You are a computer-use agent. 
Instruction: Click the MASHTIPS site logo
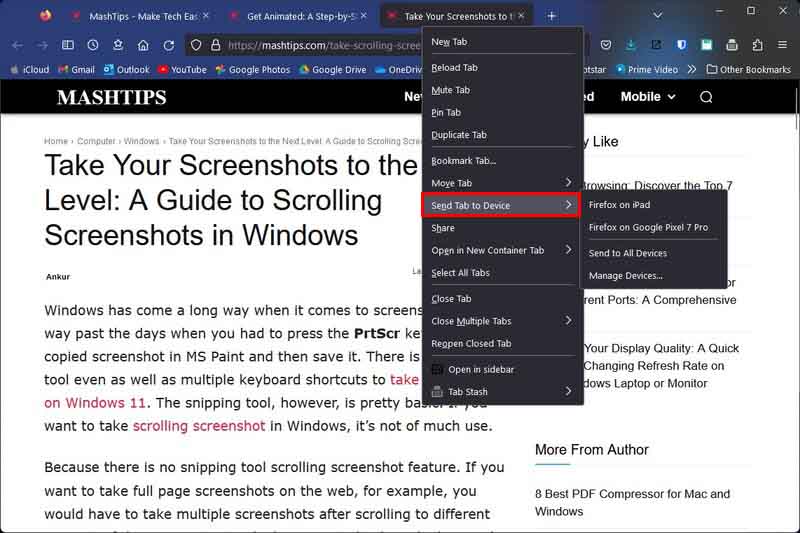pyautogui.click(x=112, y=97)
